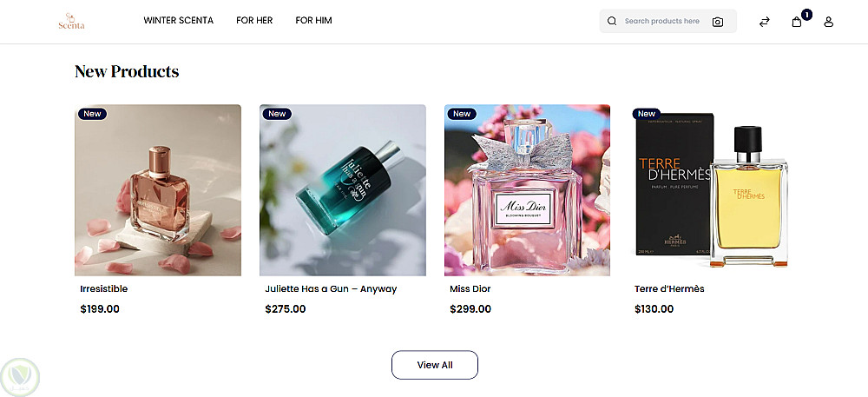Image resolution: width=868 pixels, height=397 pixels.
Task: Open the WINTER SCENTA menu
Action: pos(178,21)
